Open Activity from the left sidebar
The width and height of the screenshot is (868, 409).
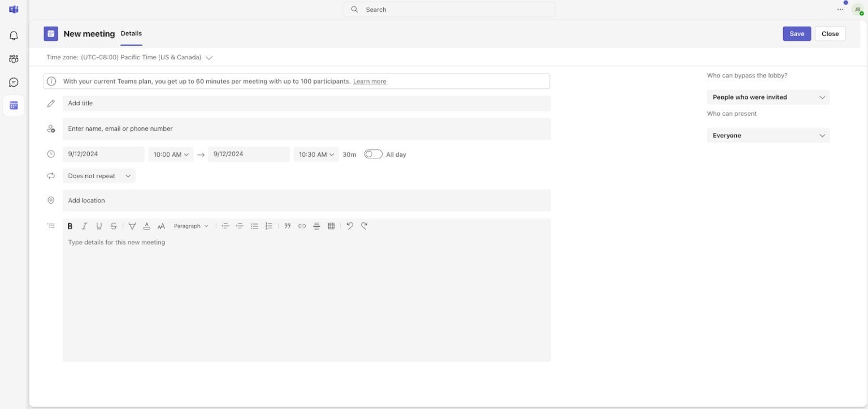[13, 35]
